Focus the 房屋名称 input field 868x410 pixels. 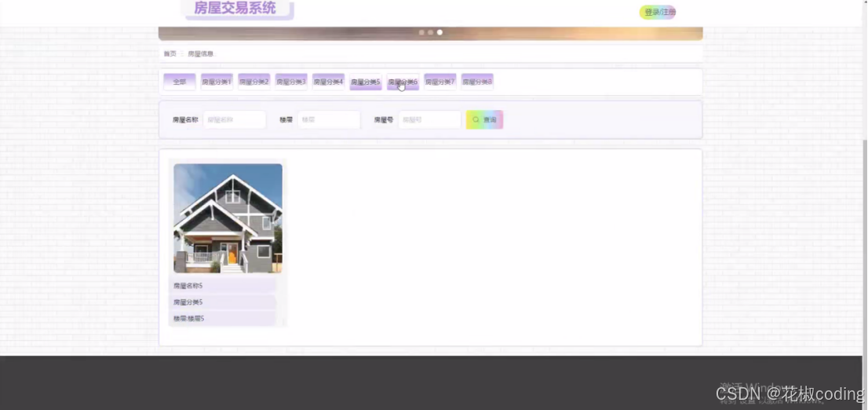234,119
